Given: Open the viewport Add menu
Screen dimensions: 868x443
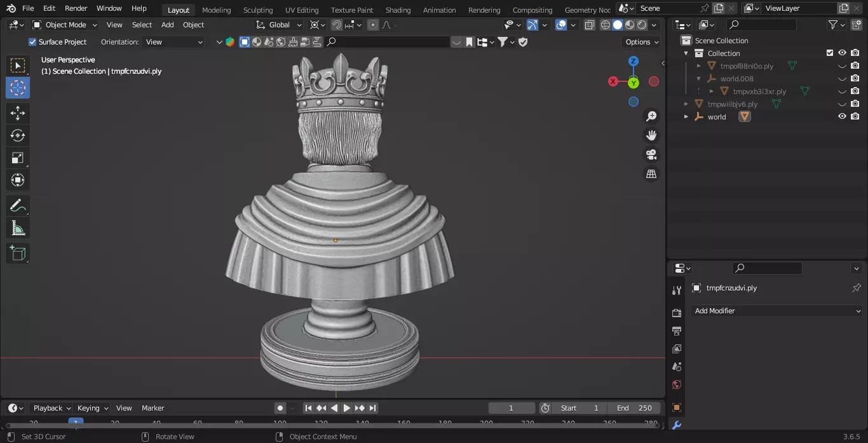Looking at the screenshot, I should 168,25.
